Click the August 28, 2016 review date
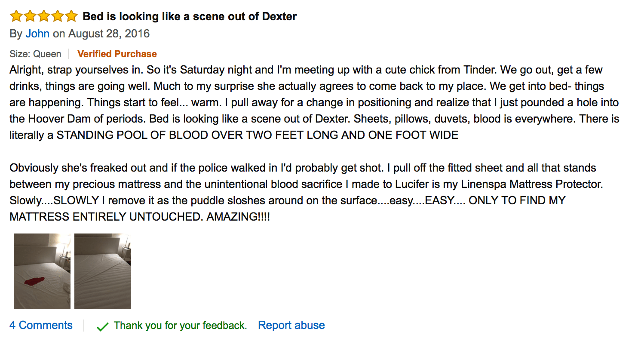 coord(108,34)
